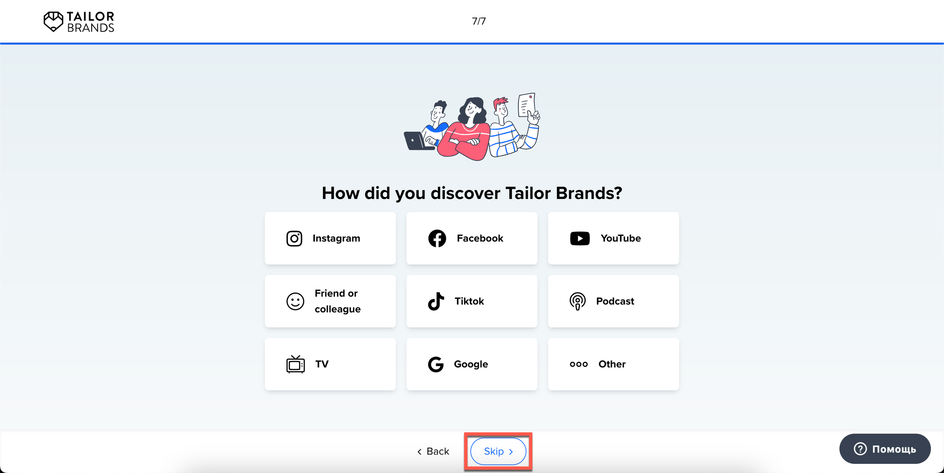Pick the Other label

tap(612, 364)
